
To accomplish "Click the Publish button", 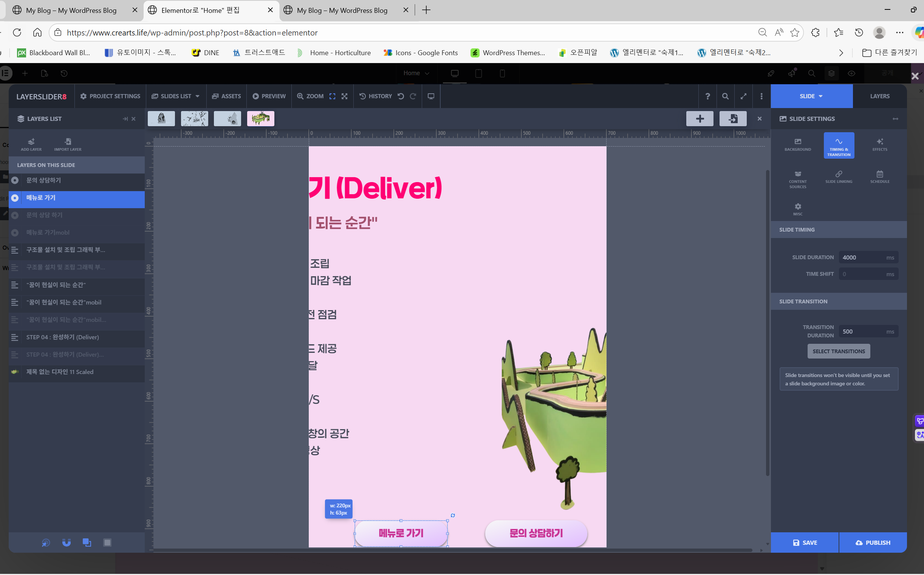I will point(872,542).
